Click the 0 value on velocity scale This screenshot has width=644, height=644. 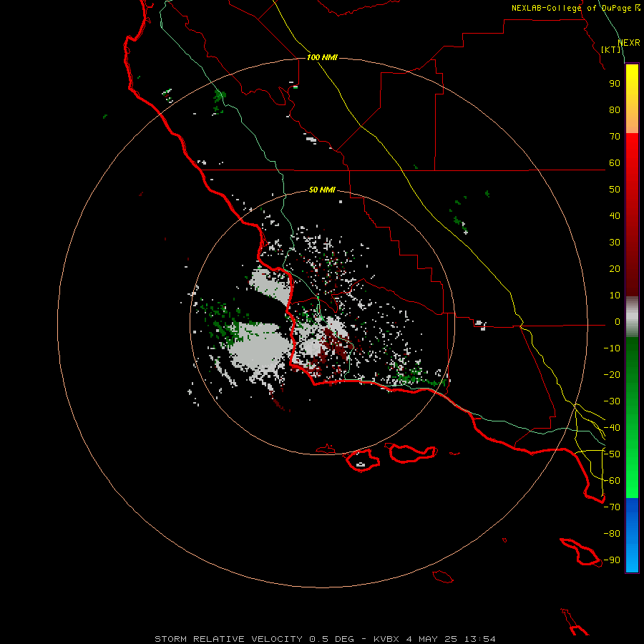pyautogui.click(x=617, y=321)
